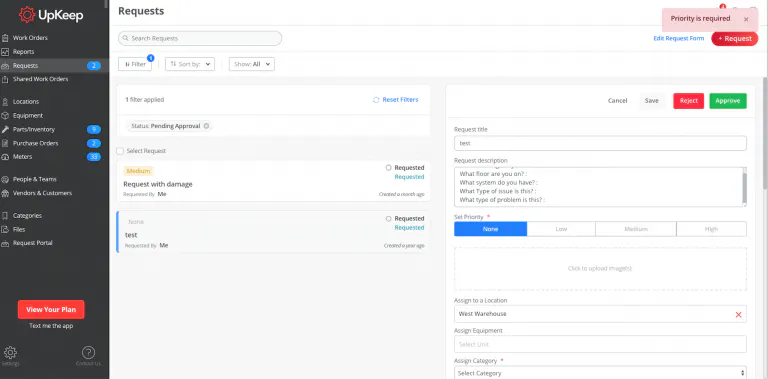Viewport: 768px width, 379px height.
Task: Click Reset Filters link
Action: click(401, 100)
